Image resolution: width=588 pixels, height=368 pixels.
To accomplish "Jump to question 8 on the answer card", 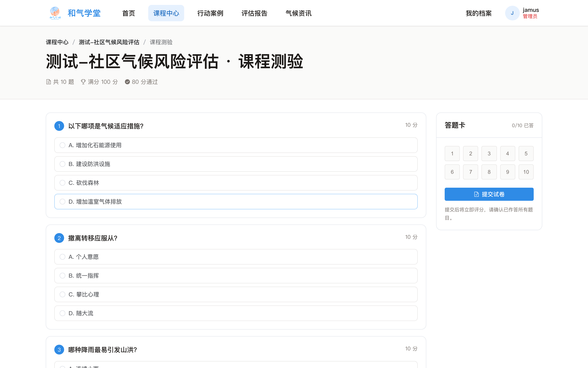I will pos(489,172).
